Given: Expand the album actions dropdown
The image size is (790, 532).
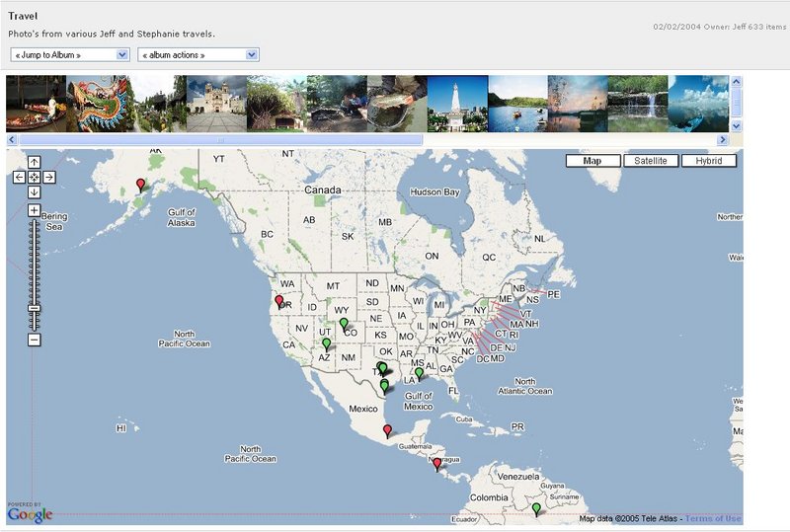Looking at the screenshot, I should (198, 54).
